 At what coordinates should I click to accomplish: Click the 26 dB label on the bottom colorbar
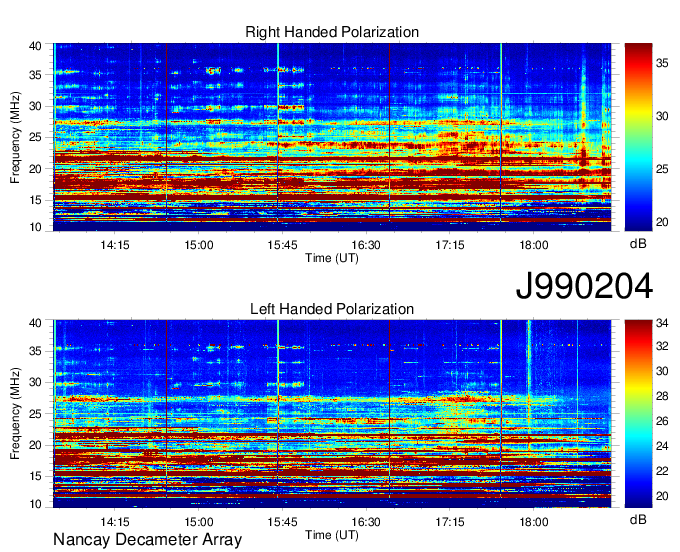point(662,421)
